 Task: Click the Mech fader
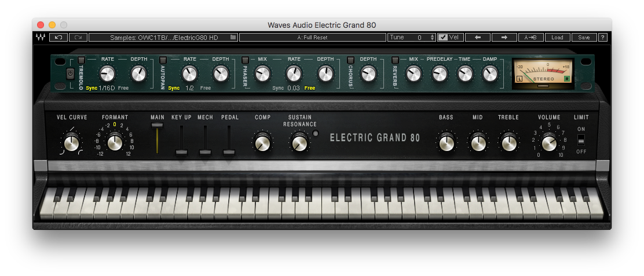pyautogui.click(x=206, y=152)
